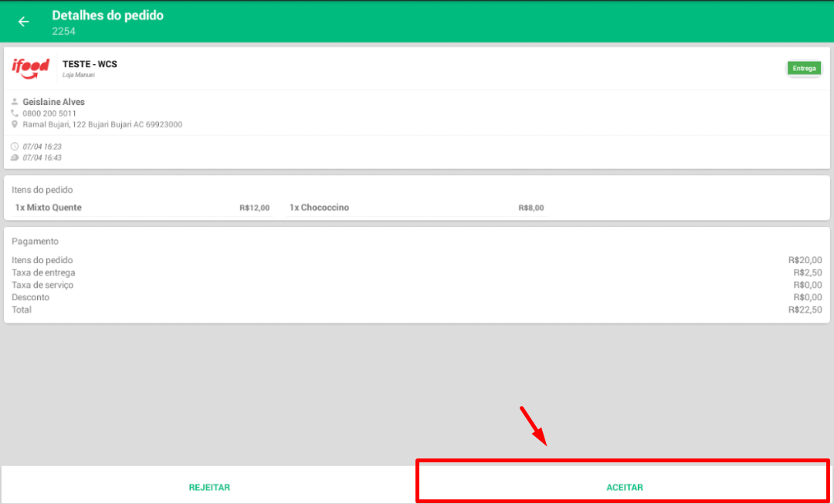Click the Itens do pedido section heading

pos(42,190)
